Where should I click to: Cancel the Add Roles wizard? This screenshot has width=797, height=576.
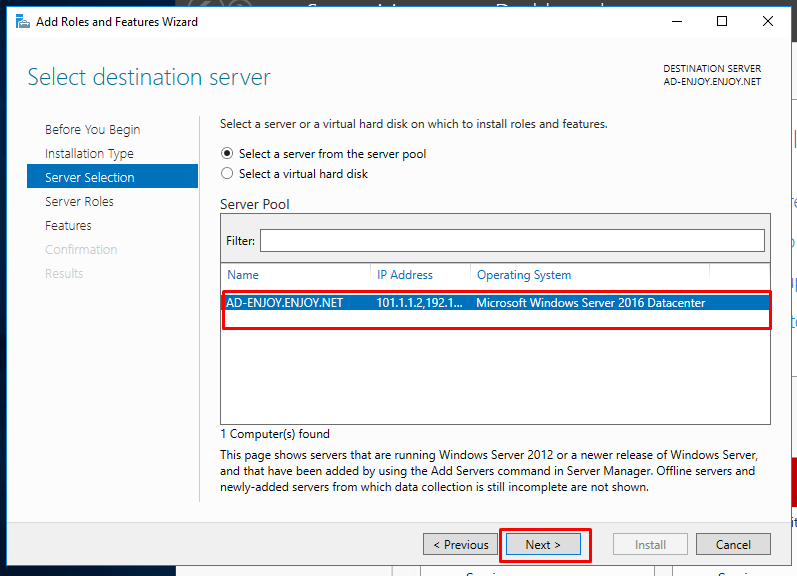pyautogui.click(x=733, y=544)
